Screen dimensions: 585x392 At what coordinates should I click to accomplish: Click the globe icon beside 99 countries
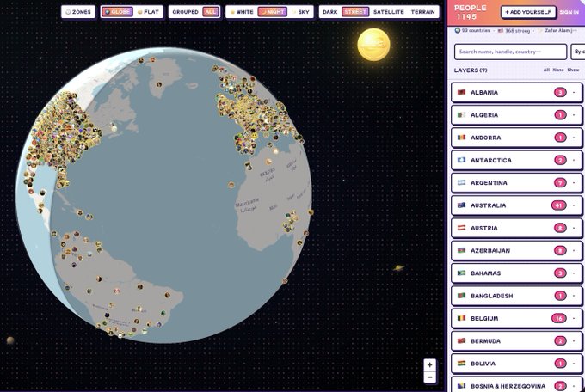tap(458, 31)
